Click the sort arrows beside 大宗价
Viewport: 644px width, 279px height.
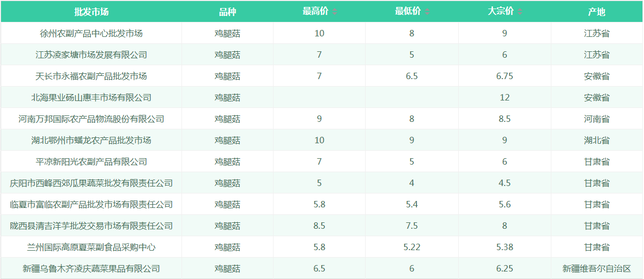[x=520, y=12]
